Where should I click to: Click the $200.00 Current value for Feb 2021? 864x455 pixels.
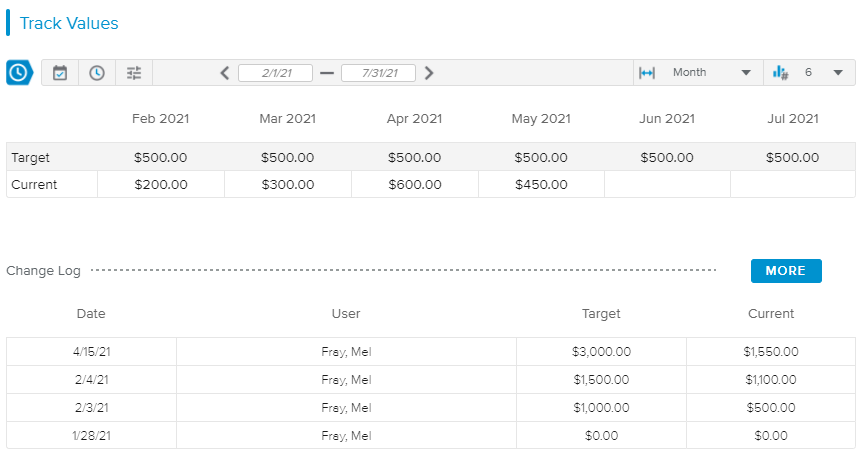[161, 185]
